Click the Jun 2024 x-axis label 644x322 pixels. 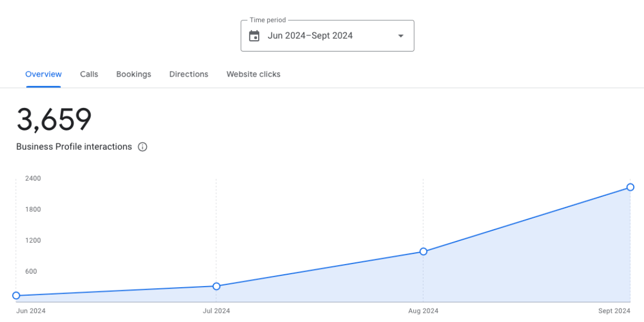click(31, 311)
